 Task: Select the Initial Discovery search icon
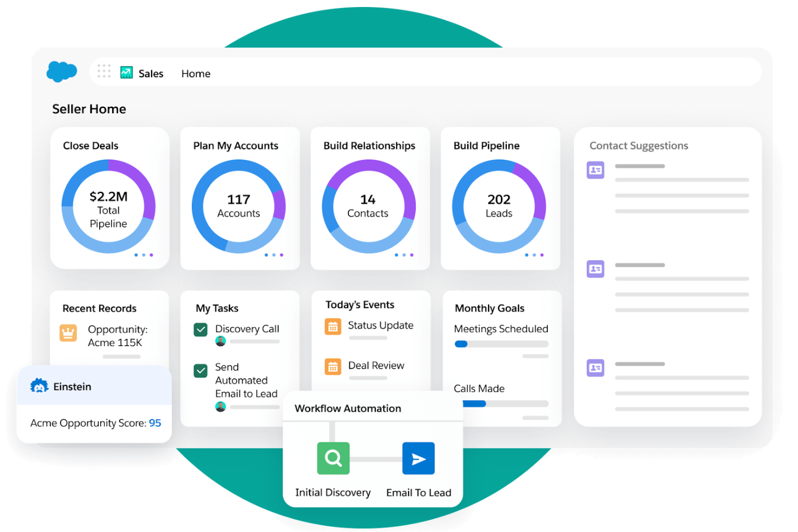[x=333, y=458]
